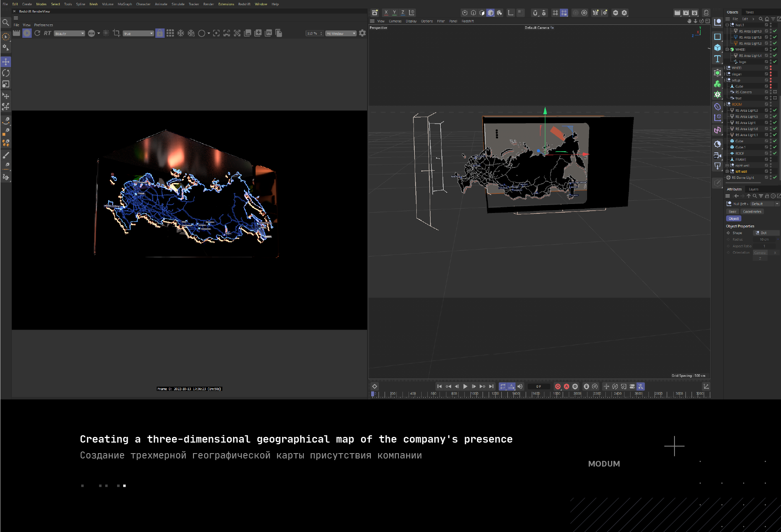Select the Scale tool in left toolbar
The image size is (781, 532).
6,84
